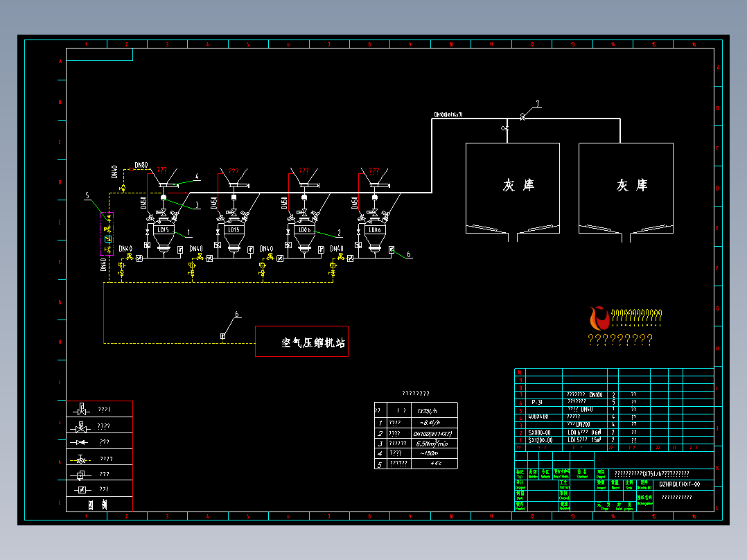The height and width of the screenshot is (560, 747).
Task: Select 6.5Nm³/min value in the parameter table
Action: (x=432, y=444)
